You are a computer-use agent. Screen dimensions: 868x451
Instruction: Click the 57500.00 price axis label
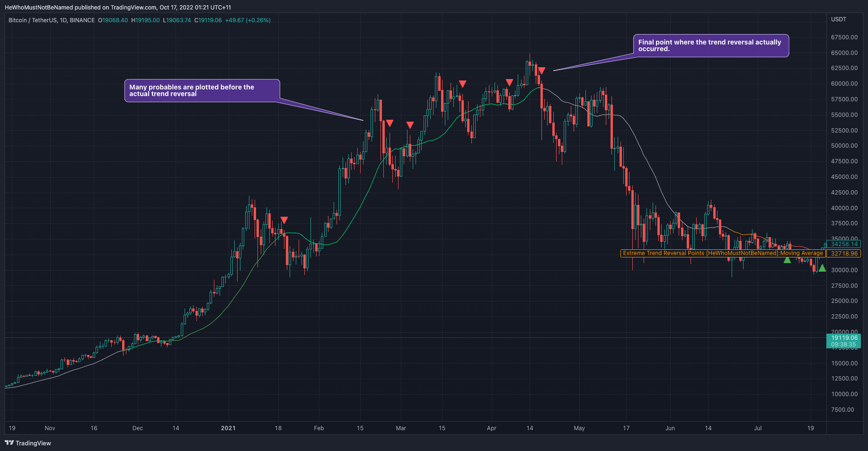844,99
